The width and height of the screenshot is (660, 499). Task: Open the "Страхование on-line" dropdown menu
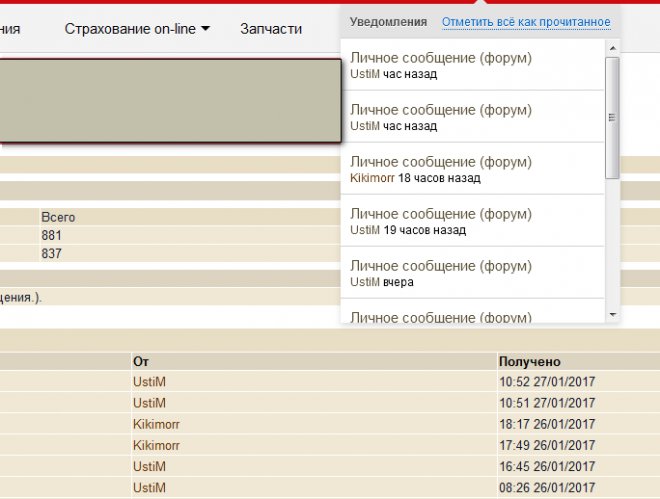[137, 29]
